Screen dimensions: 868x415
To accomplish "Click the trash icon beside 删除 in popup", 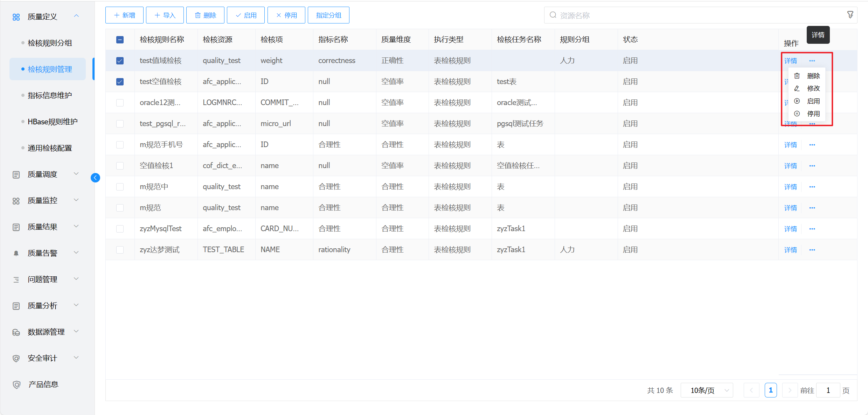I will click(x=797, y=76).
